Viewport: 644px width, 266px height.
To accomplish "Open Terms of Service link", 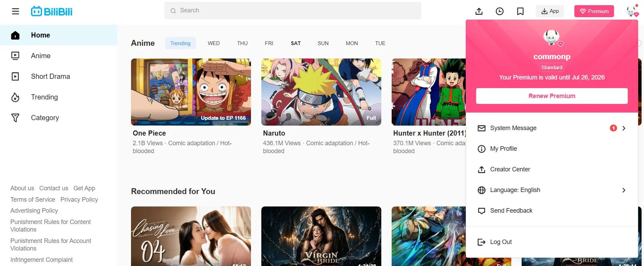I will click(33, 200).
